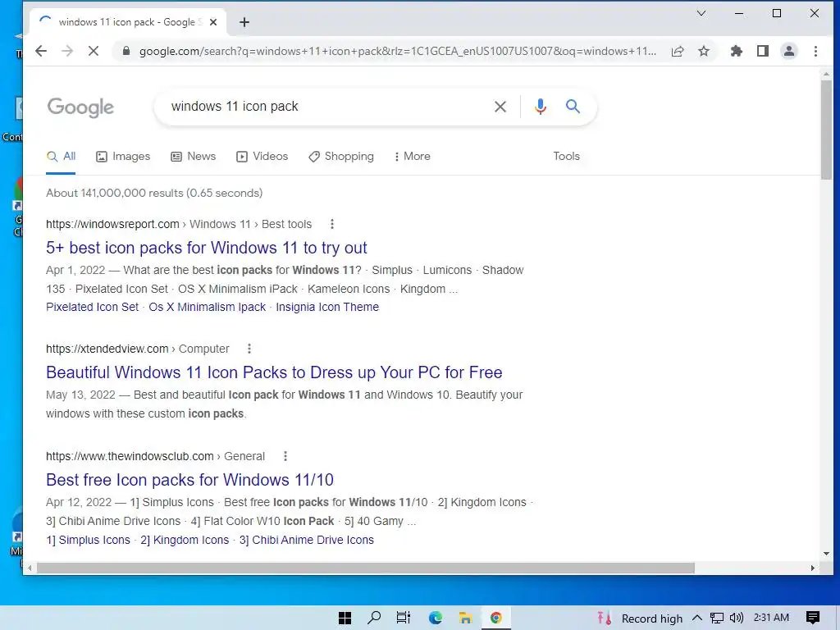Stop loading the page
This screenshot has width=840, height=630.
point(94,51)
